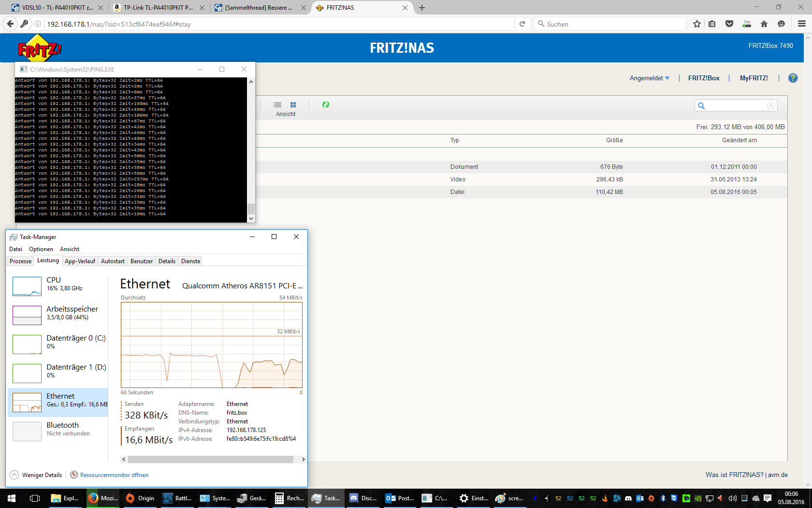
Task: Click the Pocket icon in Firefox toolbar
Action: tap(729, 24)
